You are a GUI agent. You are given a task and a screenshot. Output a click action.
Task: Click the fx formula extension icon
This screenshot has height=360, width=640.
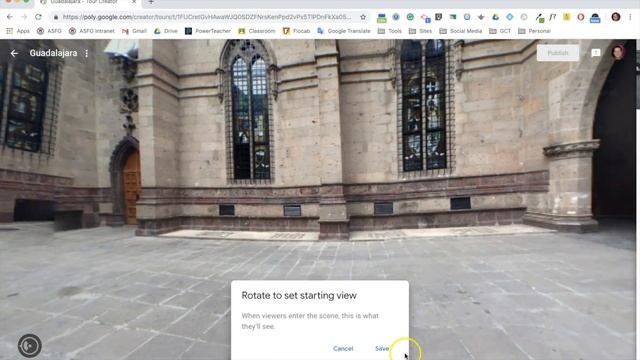click(553, 17)
